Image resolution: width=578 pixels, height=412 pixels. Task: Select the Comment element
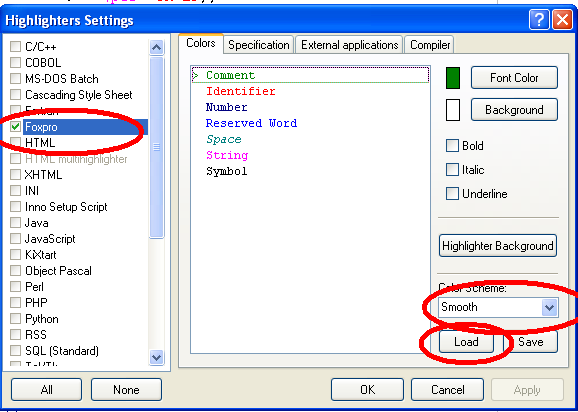310,75
